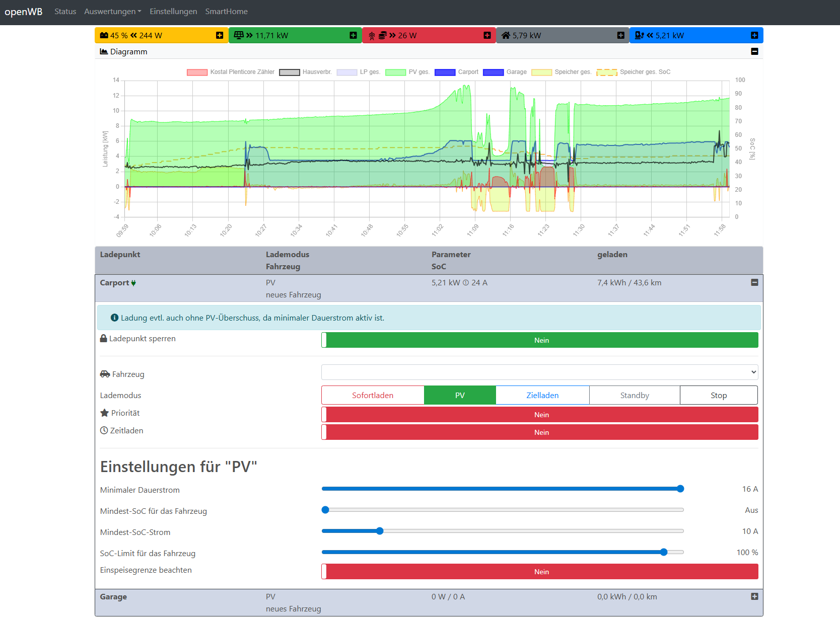Toggle Speicher ges. legend entry
840x618 pixels.
(562, 72)
